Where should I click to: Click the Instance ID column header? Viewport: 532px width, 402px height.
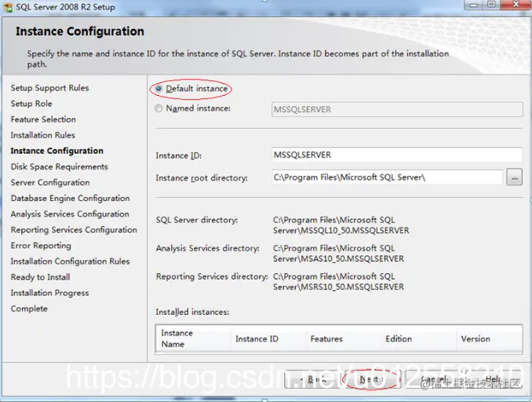tap(268, 338)
